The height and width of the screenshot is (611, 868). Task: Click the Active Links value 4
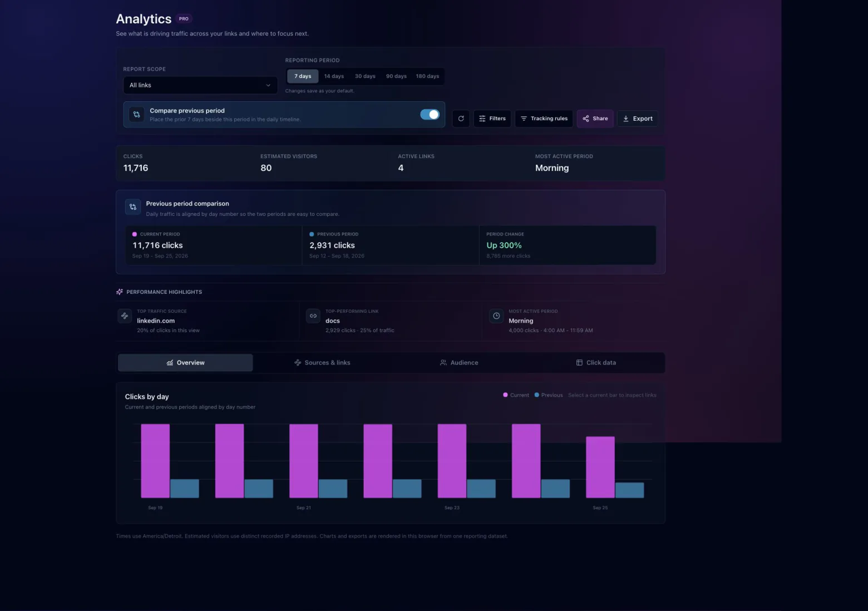click(x=401, y=168)
